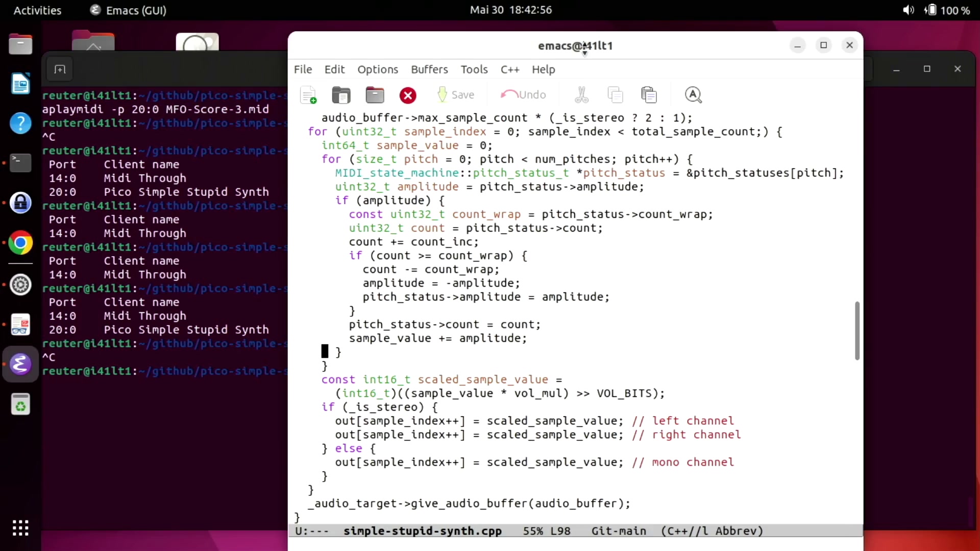This screenshot has width=980, height=551.
Task: Maximize the terminal window behind Emacs
Action: click(927, 69)
